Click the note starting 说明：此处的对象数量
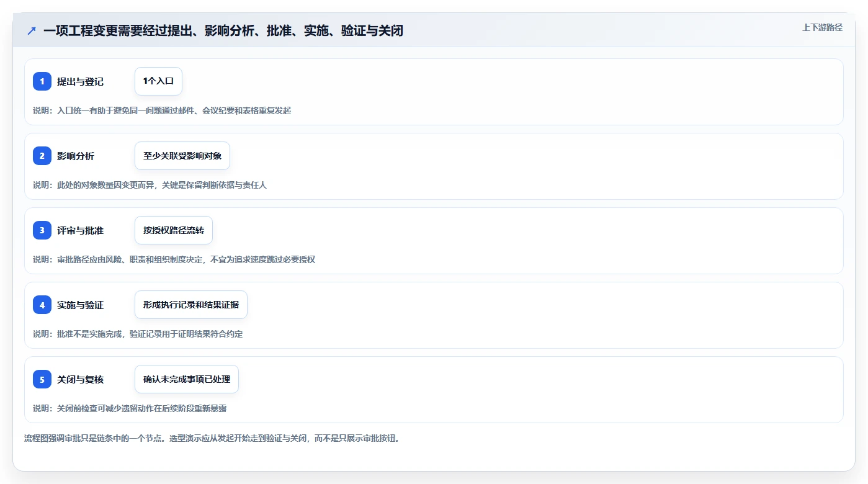Screen dimensions: 868x484 (150, 185)
